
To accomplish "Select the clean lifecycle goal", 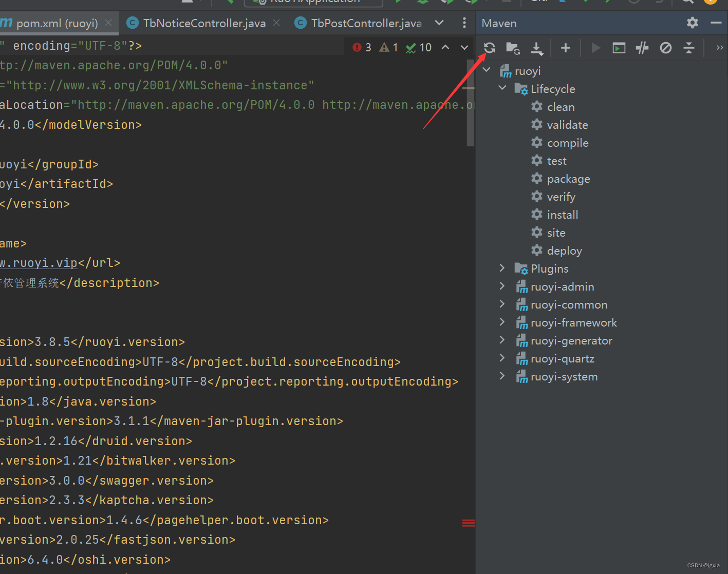I will click(x=561, y=107).
